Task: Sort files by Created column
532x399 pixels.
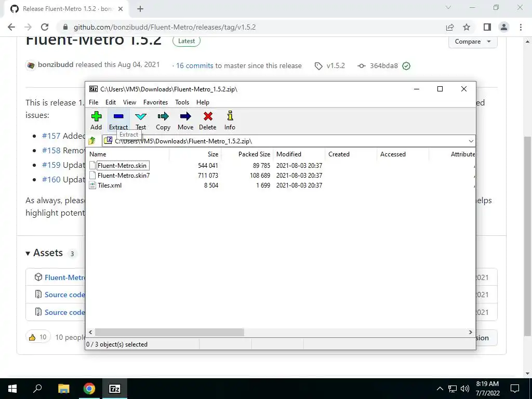Action: [x=351, y=154]
